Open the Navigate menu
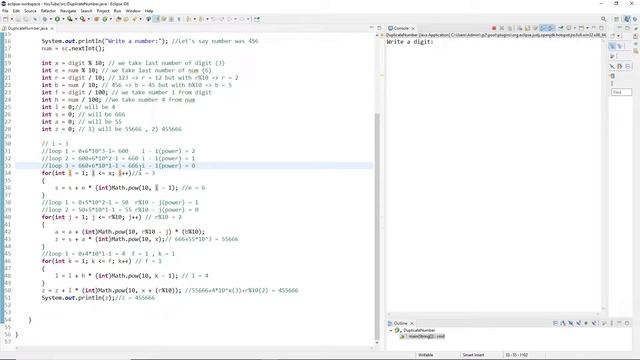The height and width of the screenshot is (360, 640). [x=68, y=11]
